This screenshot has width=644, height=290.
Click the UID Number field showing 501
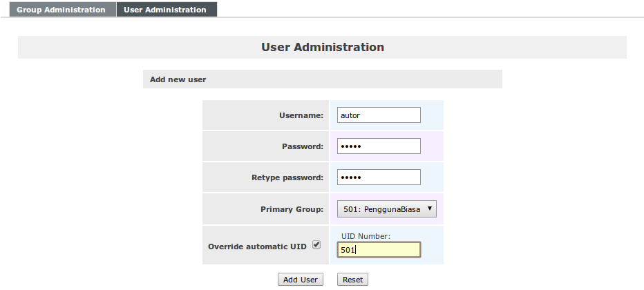tap(379, 249)
